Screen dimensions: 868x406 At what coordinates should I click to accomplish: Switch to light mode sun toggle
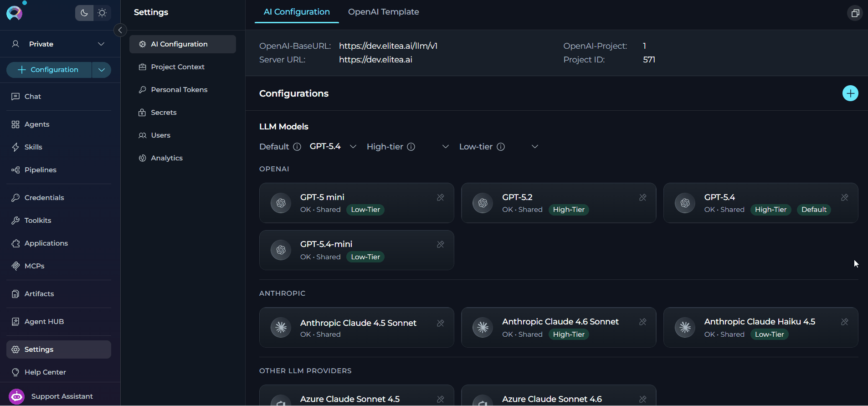[102, 13]
